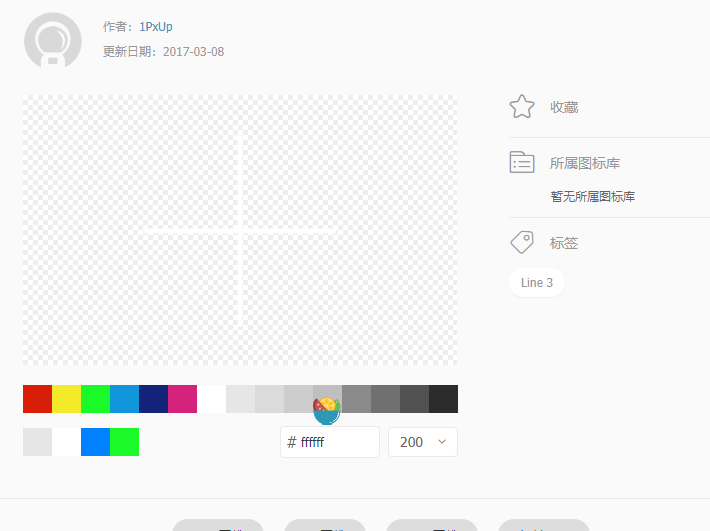710x531 pixels.
Task: Click the 标签 heading text
Action: pos(564,243)
